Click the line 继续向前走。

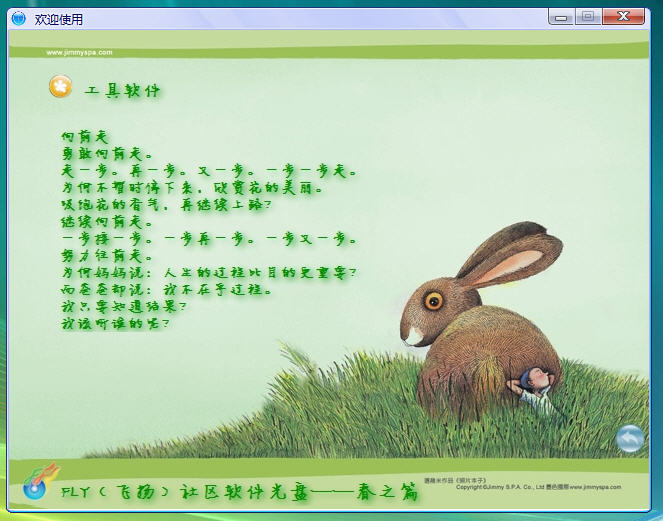(107, 222)
